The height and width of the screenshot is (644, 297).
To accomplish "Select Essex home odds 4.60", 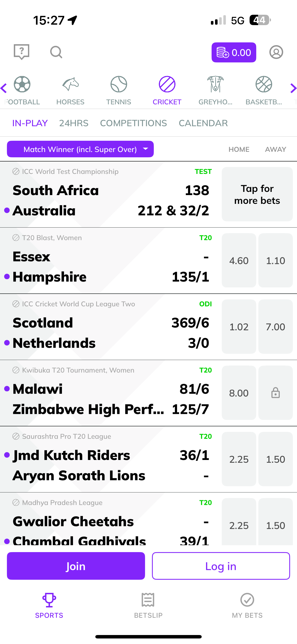I will click(239, 261).
